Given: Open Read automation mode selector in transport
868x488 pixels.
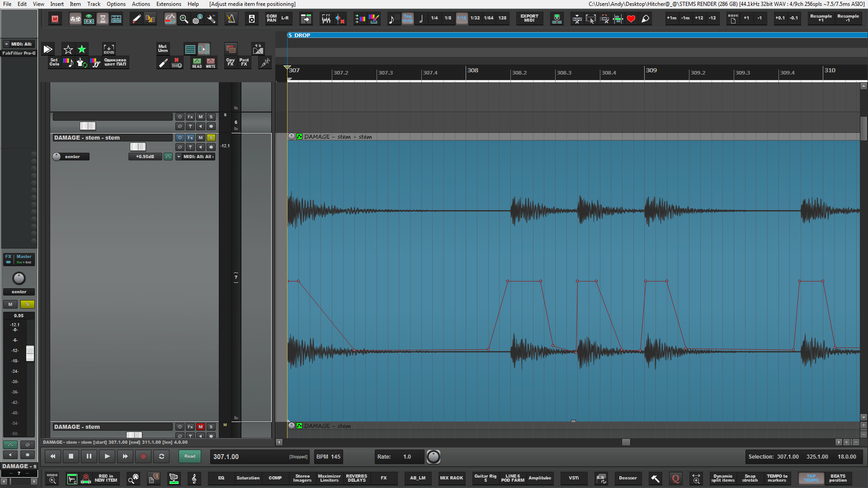Looking at the screenshot, I should click(190, 456).
